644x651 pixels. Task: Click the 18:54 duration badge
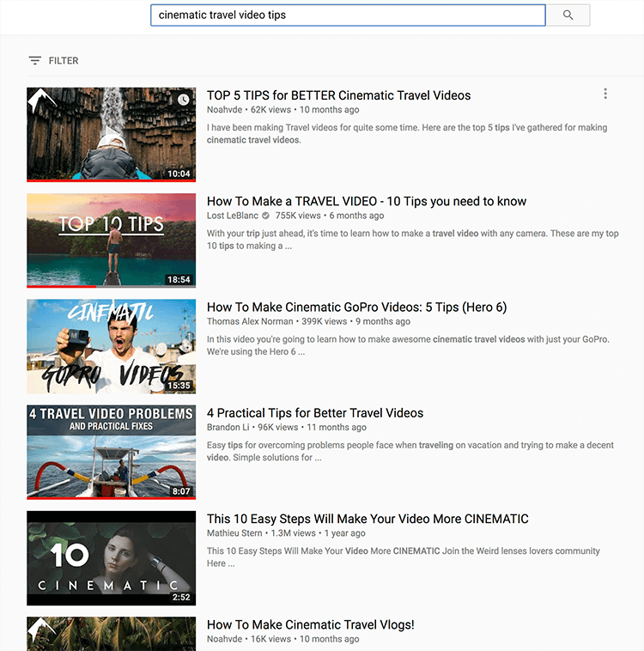click(179, 279)
